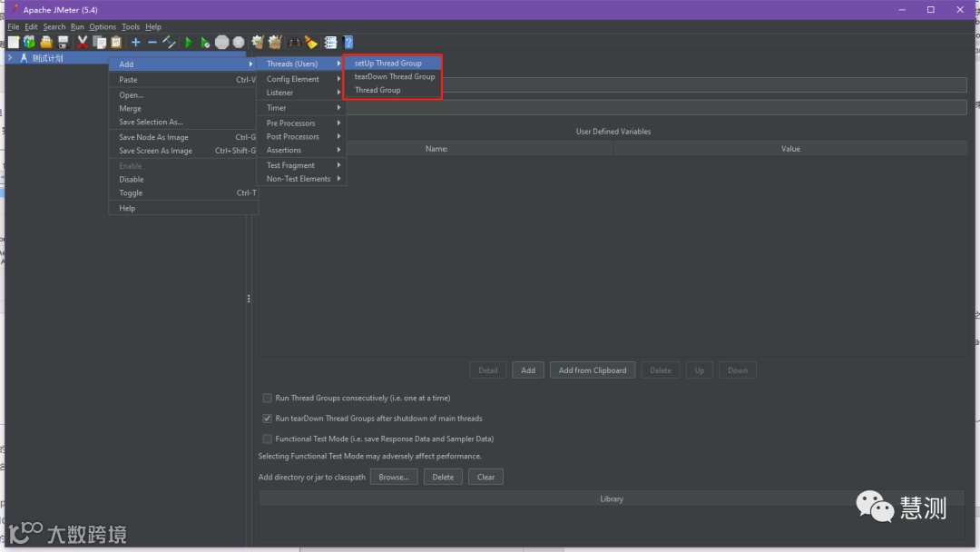Image resolution: width=980 pixels, height=552 pixels.
Task: Create a new test plan
Action: tap(13, 43)
